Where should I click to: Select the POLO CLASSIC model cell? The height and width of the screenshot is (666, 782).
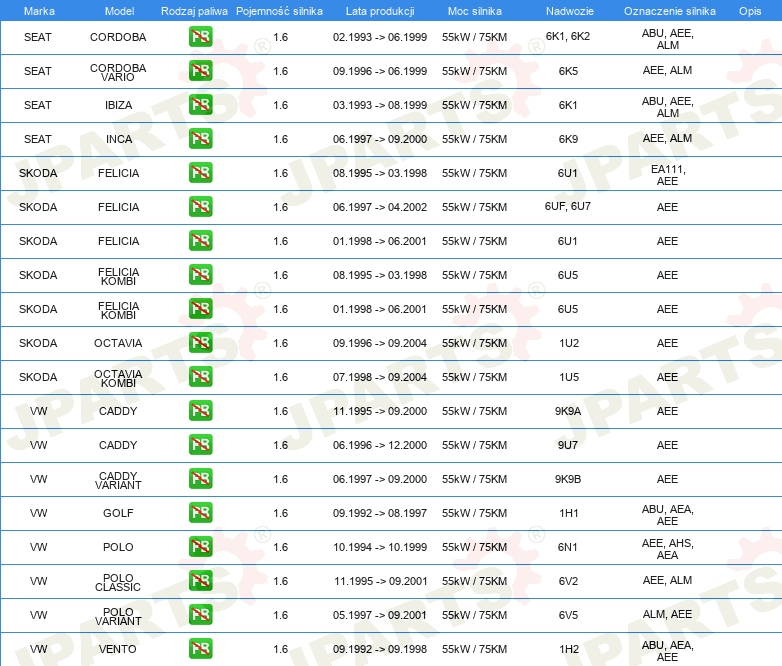pos(118,582)
